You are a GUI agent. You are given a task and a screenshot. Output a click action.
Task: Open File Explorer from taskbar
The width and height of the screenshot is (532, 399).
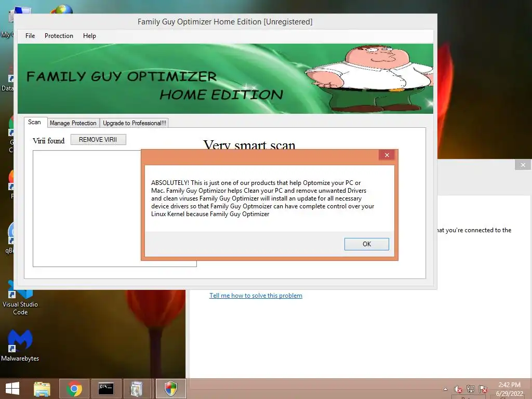pos(42,389)
